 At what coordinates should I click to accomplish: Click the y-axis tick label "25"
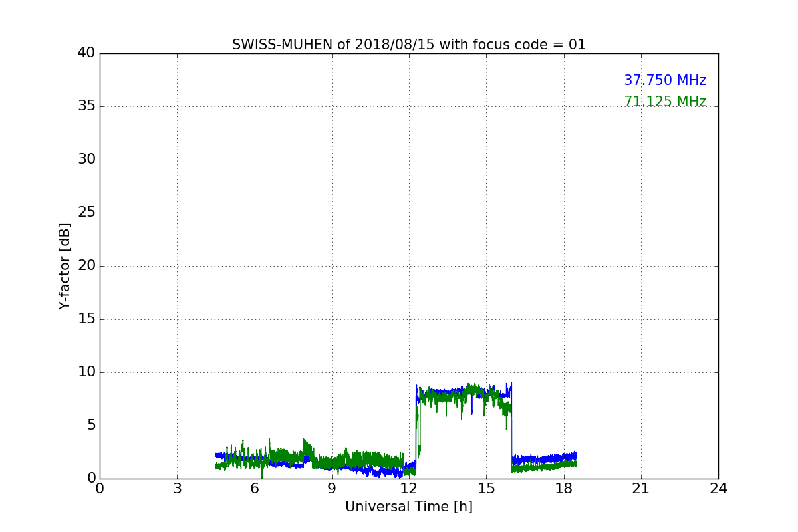[86, 213]
